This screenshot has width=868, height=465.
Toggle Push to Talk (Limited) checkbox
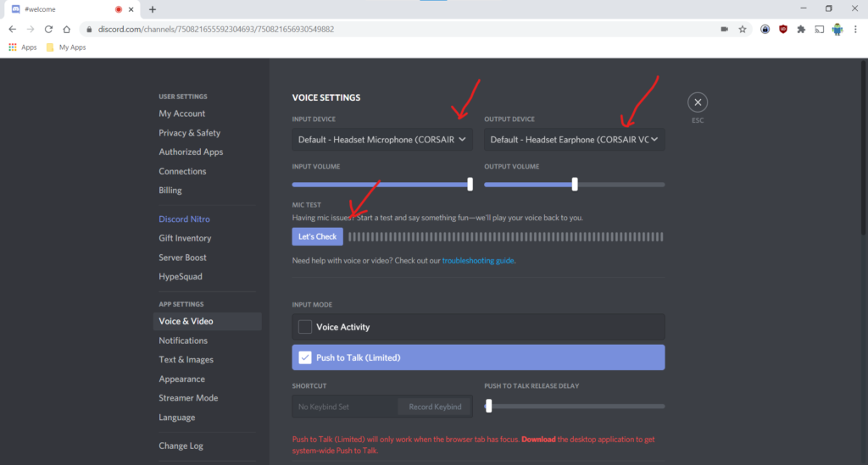305,357
